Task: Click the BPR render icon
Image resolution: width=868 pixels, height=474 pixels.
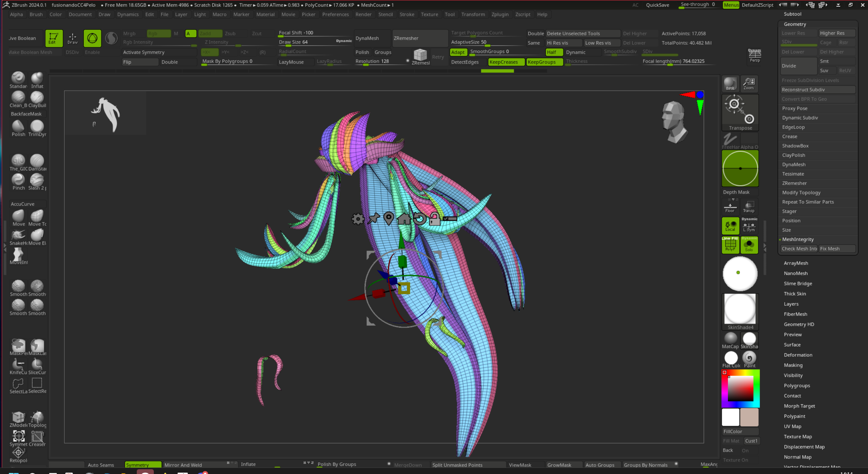Action: pos(730,83)
